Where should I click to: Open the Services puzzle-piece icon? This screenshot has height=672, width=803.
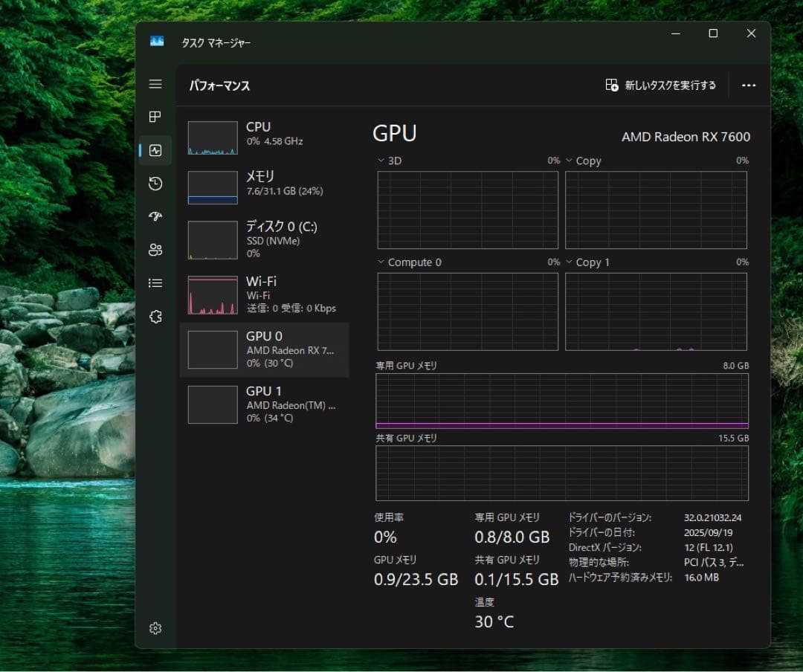click(x=155, y=317)
